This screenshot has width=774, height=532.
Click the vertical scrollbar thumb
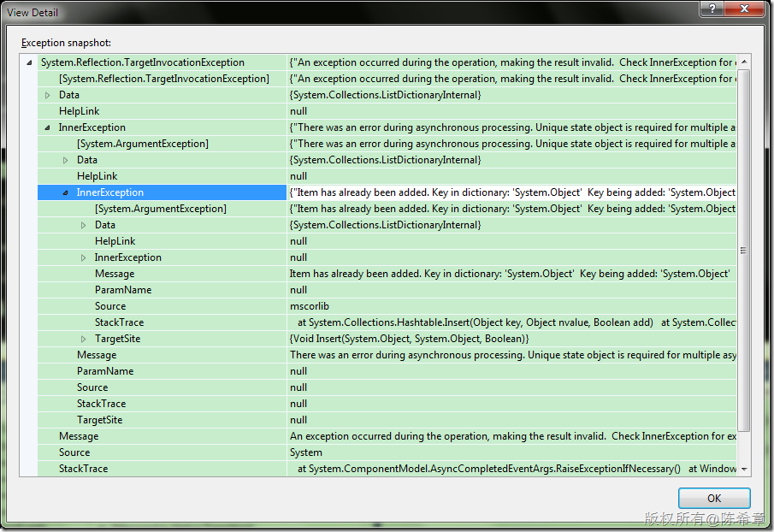pyautogui.click(x=743, y=251)
